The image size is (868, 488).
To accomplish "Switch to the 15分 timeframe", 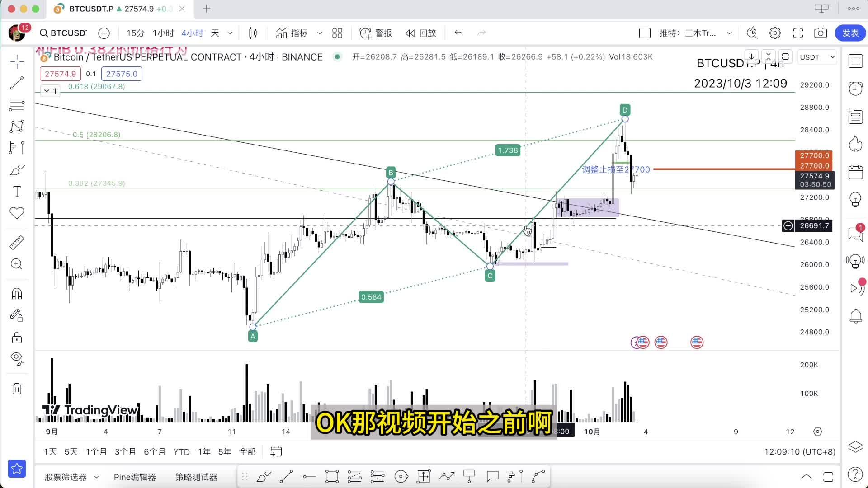I will point(135,33).
